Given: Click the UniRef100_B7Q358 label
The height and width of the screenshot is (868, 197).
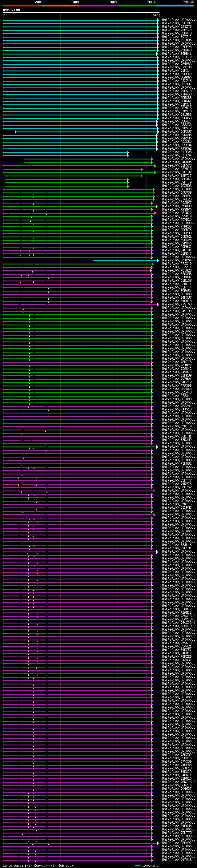Looking at the screenshot, I should tap(177, 274).
